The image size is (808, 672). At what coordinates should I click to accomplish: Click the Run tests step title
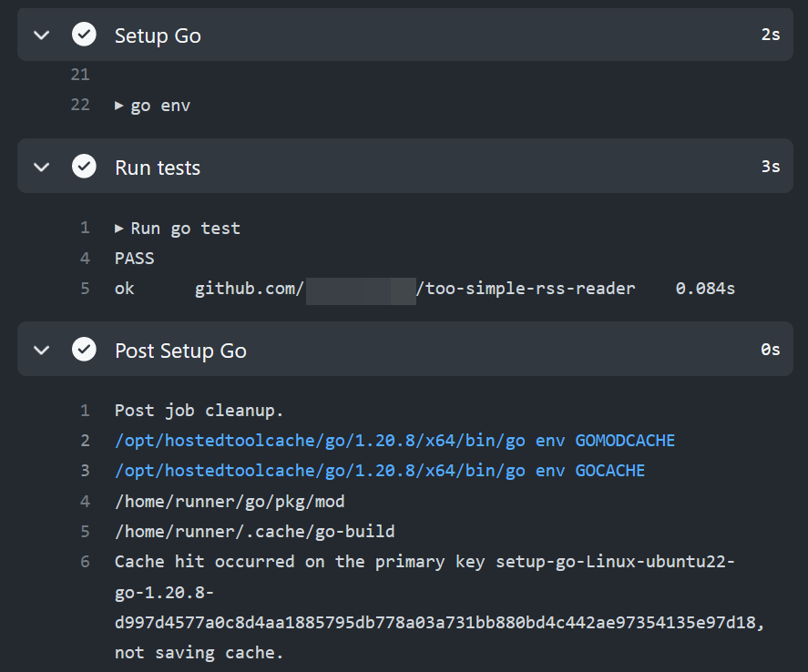click(x=158, y=168)
